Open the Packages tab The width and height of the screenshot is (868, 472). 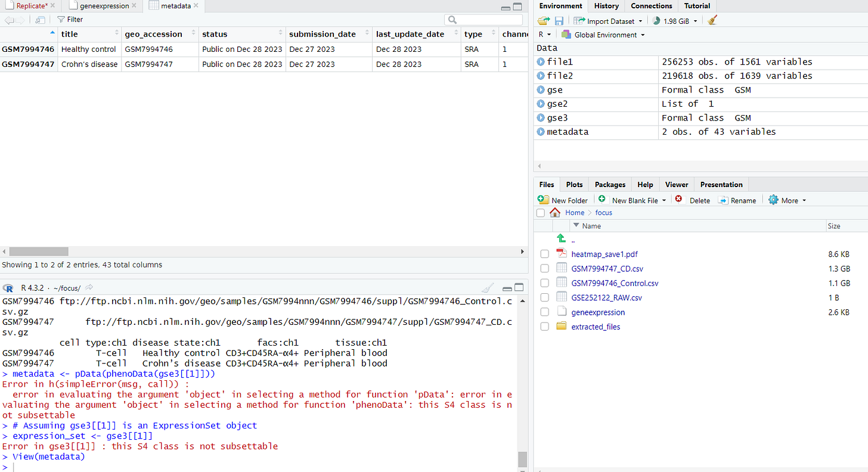pos(610,185)
